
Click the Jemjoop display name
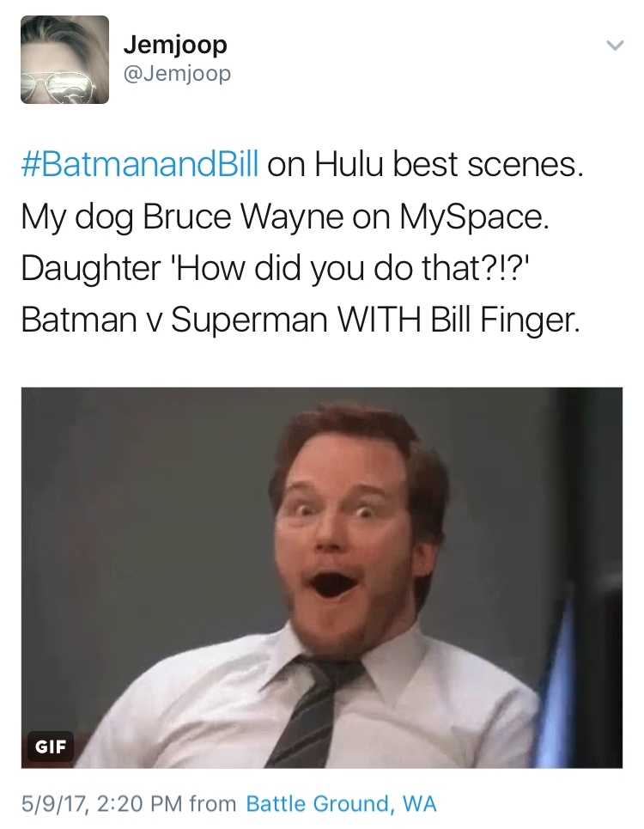(175, 45)
